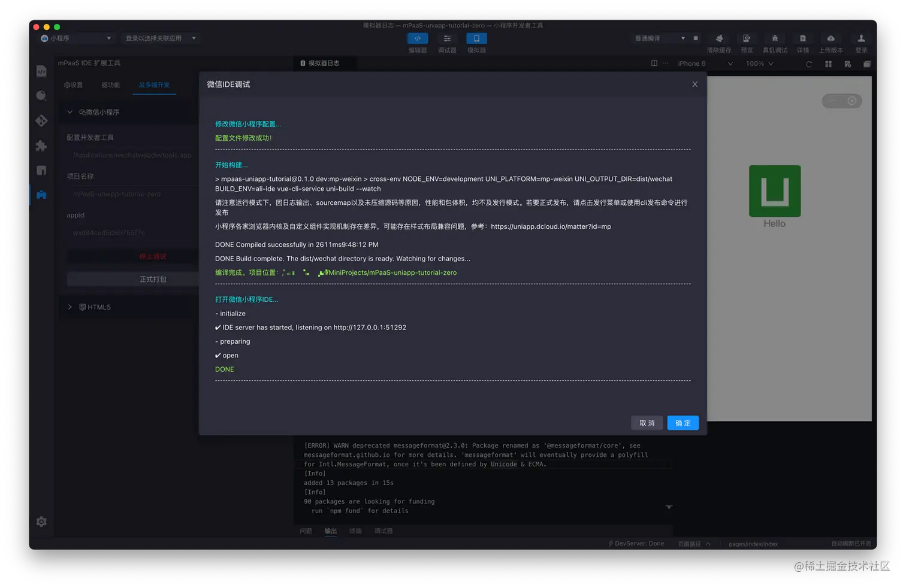Open the 详情 details icon
Image resolution: width=906 pixels, height=588 pixels.
tap(803, 38)
